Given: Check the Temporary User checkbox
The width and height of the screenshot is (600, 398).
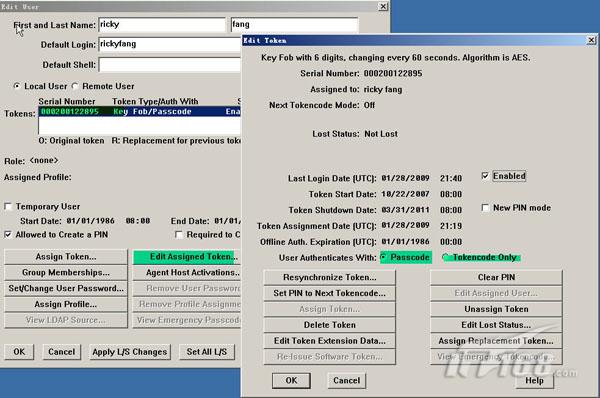Looking at the screenshot, I should click(x=8, y=207).
